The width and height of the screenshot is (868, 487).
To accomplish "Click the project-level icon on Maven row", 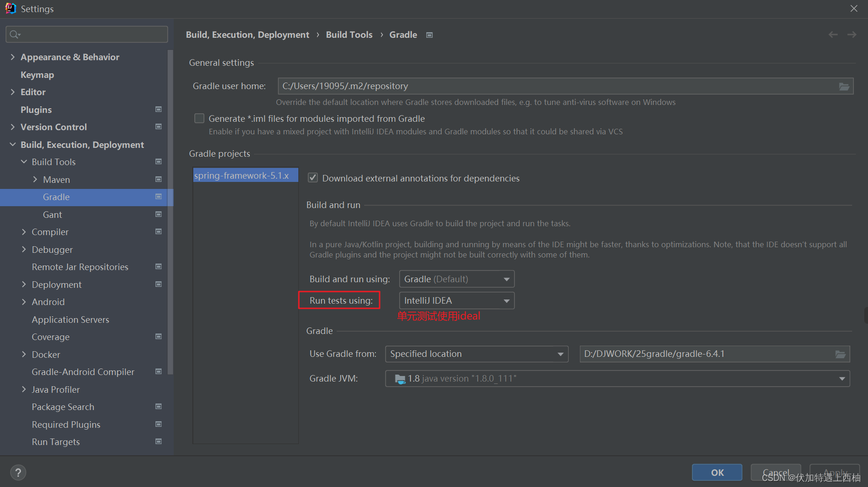I will click(158, 179).
